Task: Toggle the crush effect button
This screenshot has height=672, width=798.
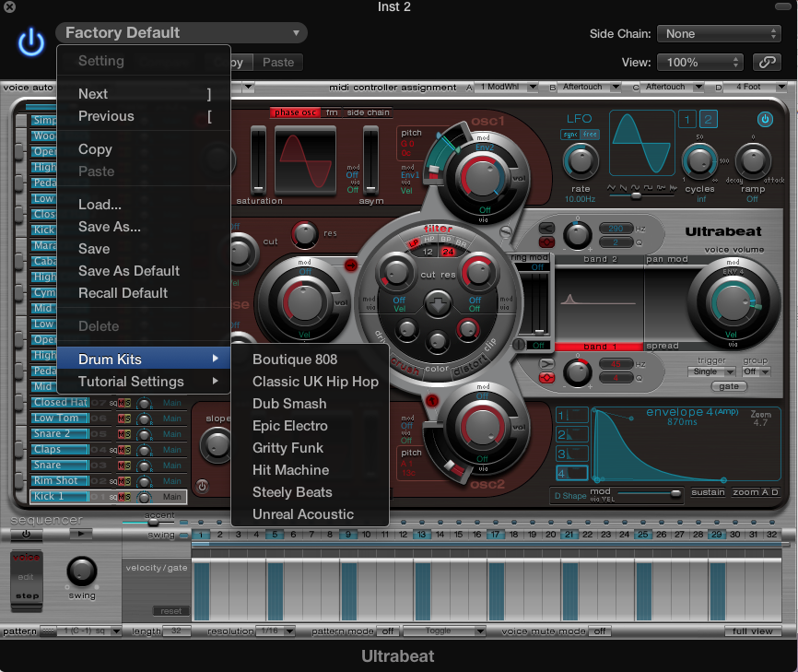Action: 405,366
